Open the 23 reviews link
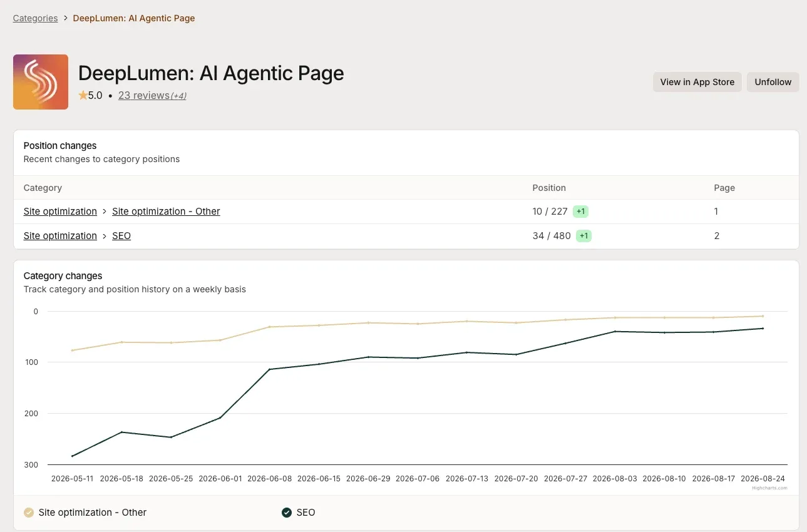This screenshot has width=807, height=532. pyautogui.click(x=144, y=95)
